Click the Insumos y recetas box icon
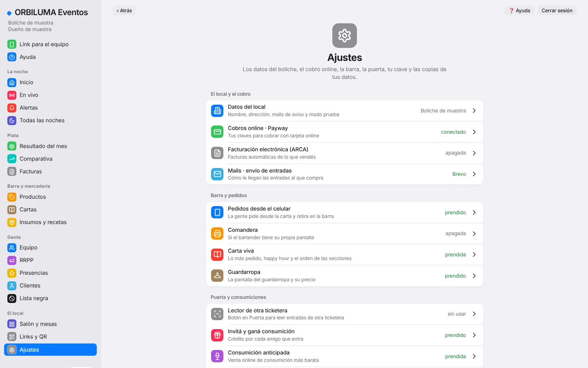Viewport: 588px width, 368px height. (x=12, y=222)
